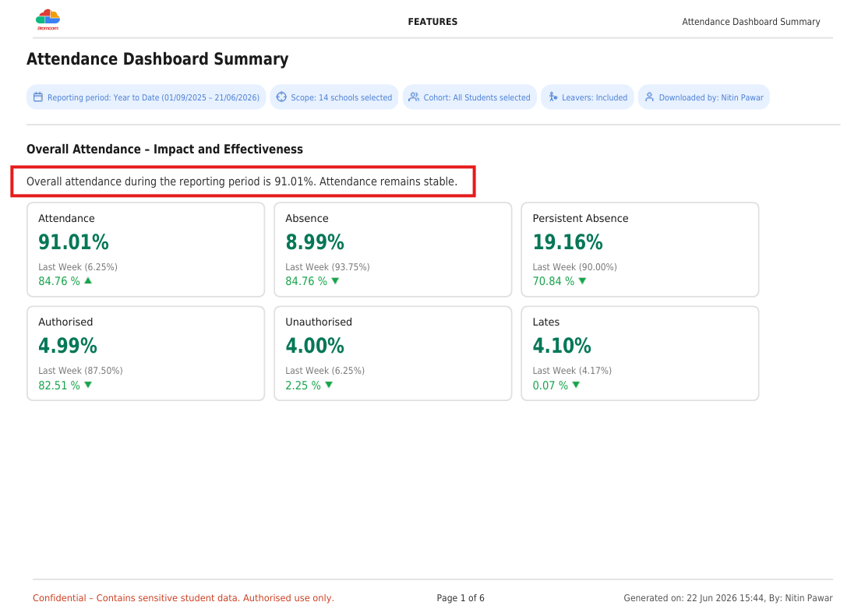Screen dimensions: 865x616
Task: Select the FEATURES header label
Action: click(432, 22)
